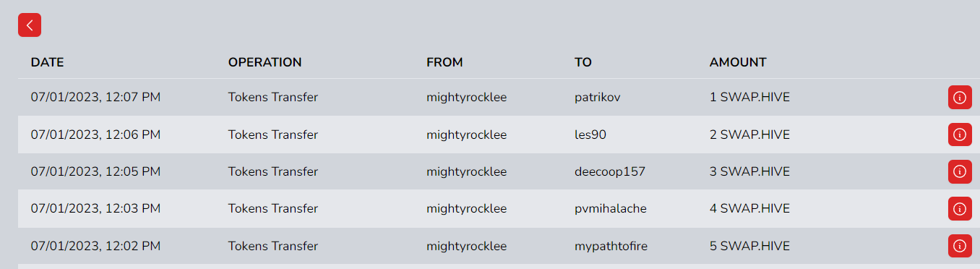The height and width of the screenshot is (269, 980).
Task: Click the OPERATION column header
Action: pos(265,62)
